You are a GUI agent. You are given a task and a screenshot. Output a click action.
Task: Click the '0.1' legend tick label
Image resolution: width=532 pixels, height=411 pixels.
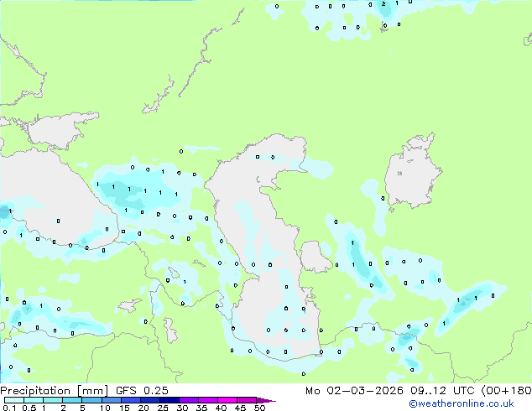click(x=9, y=408)
